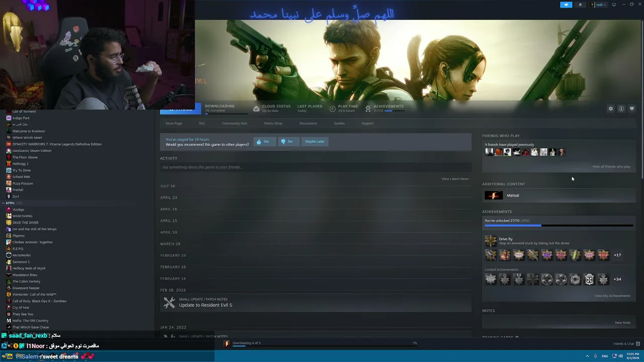Screen dimensions: 644x362
Task: Select Graveyard Keeper in library
Action: click(x=26, y=288)
